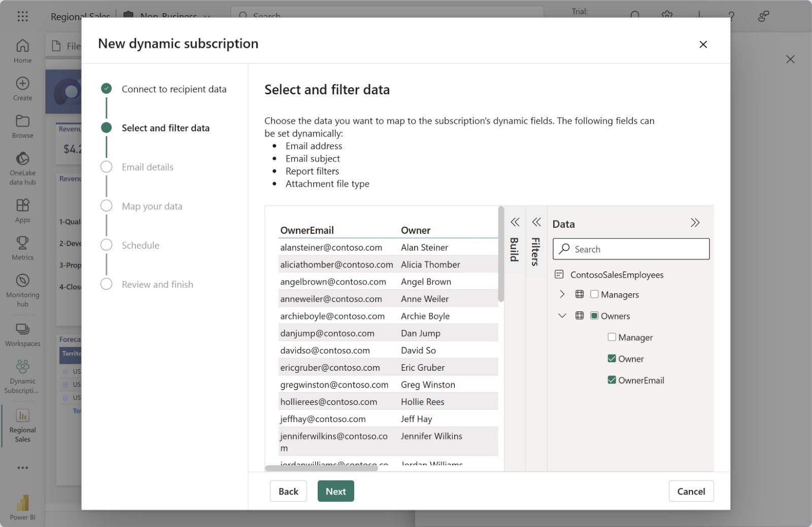The image size is (812, 527).
Task: Expand the Managers table in Data pane
Action: (x=562, y=294)
